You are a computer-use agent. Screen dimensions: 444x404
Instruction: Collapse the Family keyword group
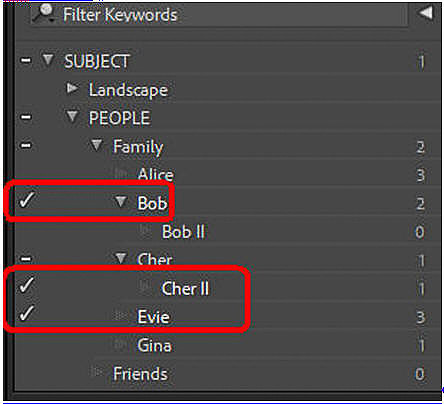point(96,145)
